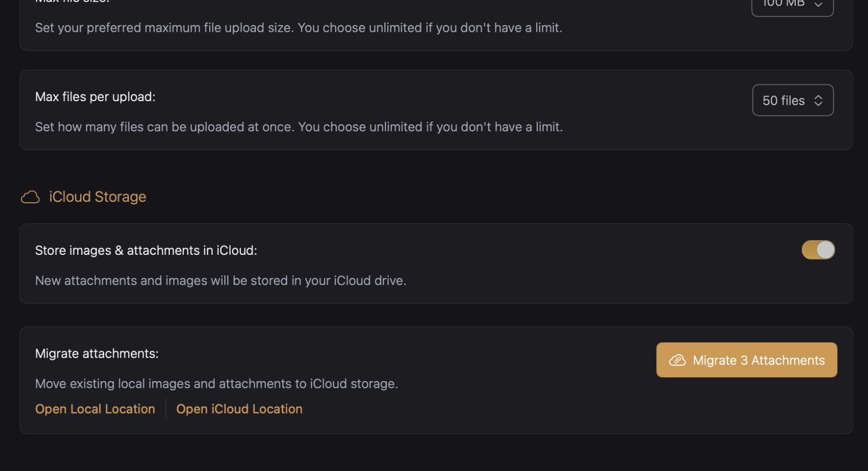
Task: Click the iCloud Storage section title
Action: tap(97, 196)
